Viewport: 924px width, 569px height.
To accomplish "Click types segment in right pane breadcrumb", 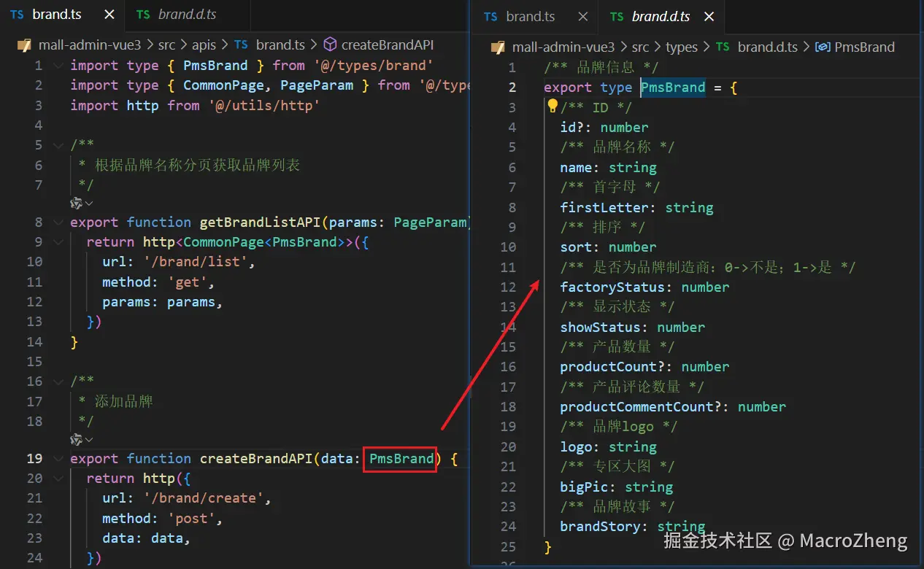I will pos(682,47).
